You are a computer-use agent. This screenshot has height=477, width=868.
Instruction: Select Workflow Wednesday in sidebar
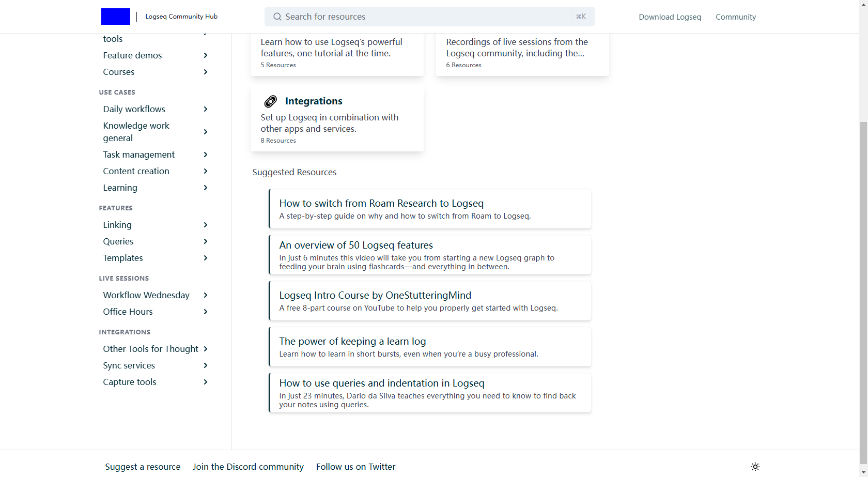tap(146, 295)
